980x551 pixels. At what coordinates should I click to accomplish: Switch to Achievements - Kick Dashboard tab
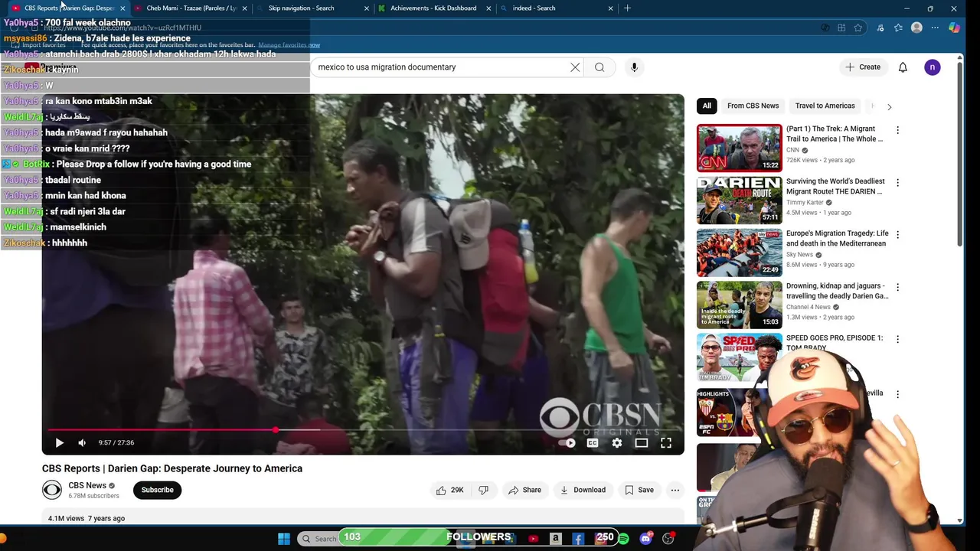click(433, 8)
